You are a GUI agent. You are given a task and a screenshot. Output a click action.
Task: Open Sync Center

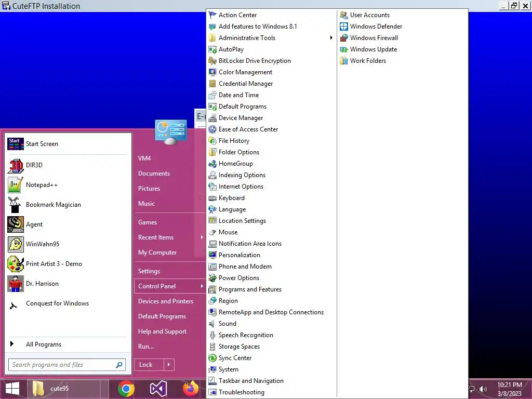point(271,357)
